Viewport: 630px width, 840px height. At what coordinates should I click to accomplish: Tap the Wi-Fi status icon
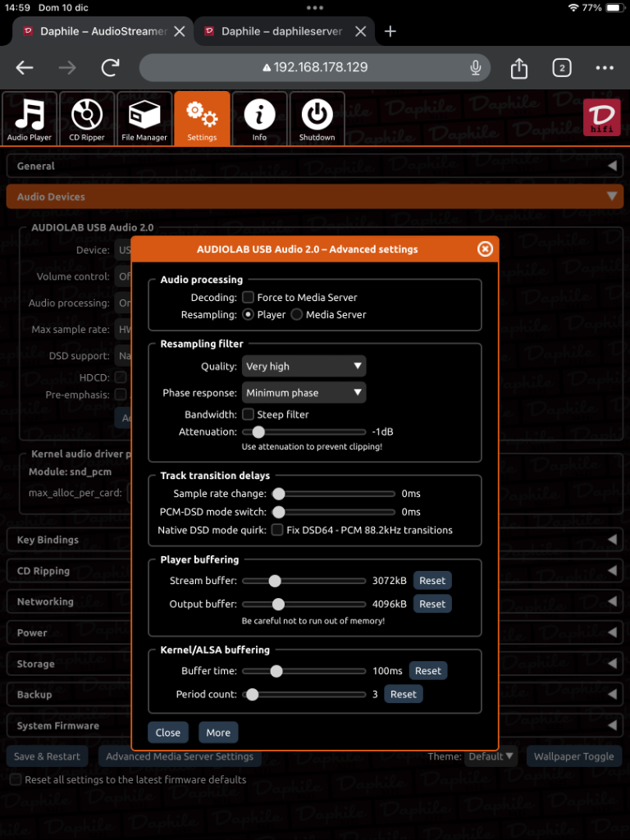tap(573, 8)
